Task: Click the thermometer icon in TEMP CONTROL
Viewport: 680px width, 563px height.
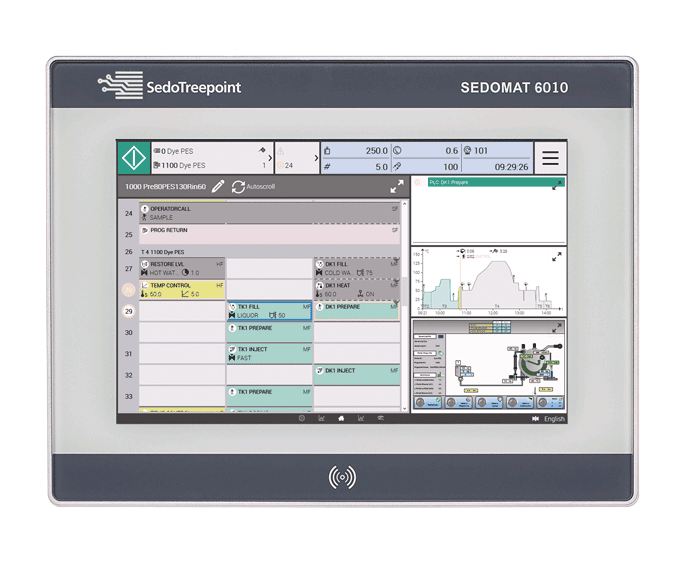Action: pos(144,294)
